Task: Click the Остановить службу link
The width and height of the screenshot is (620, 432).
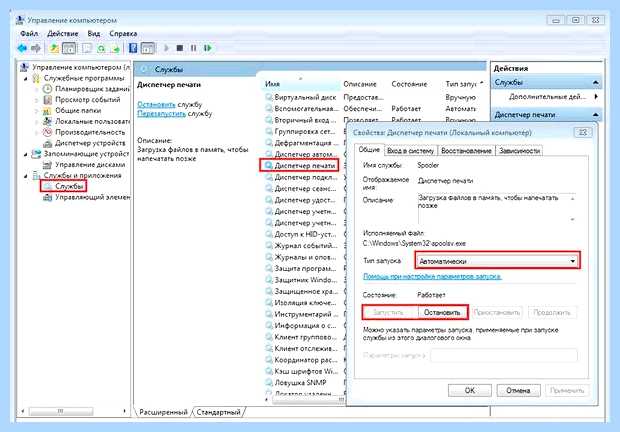Action: coord(156,104)
